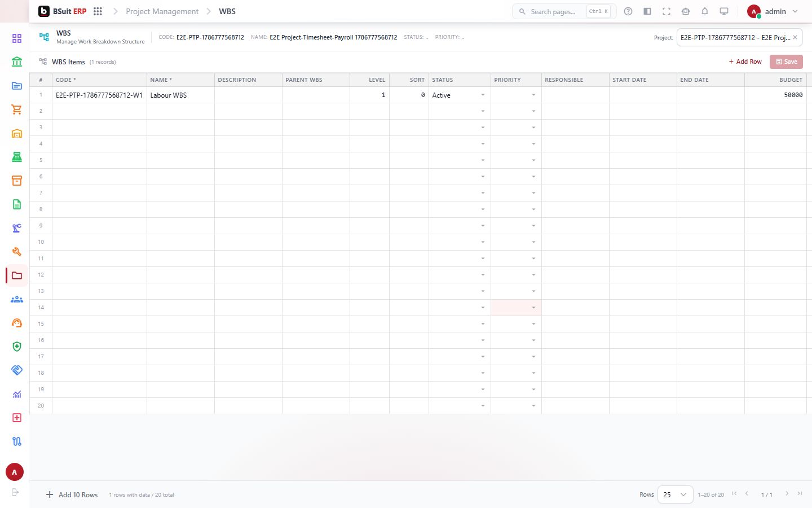
Task: Click the Save button
Action: [786, 62]
